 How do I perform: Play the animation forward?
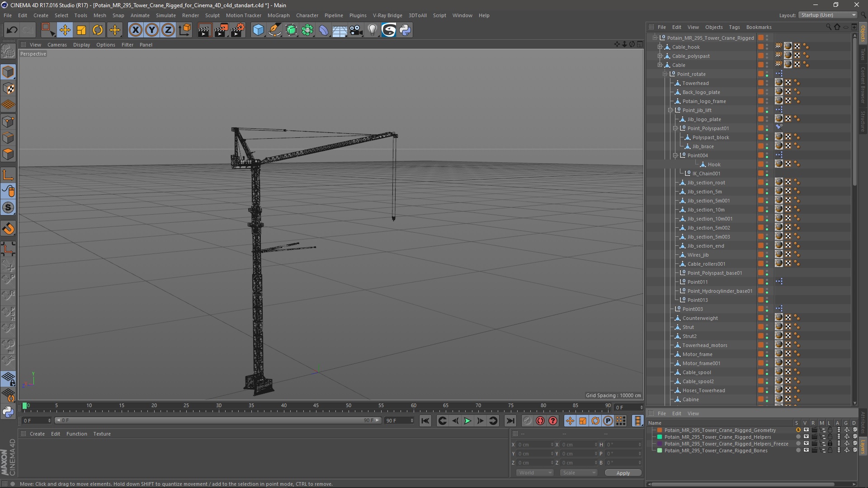click(x=467, y=421)
